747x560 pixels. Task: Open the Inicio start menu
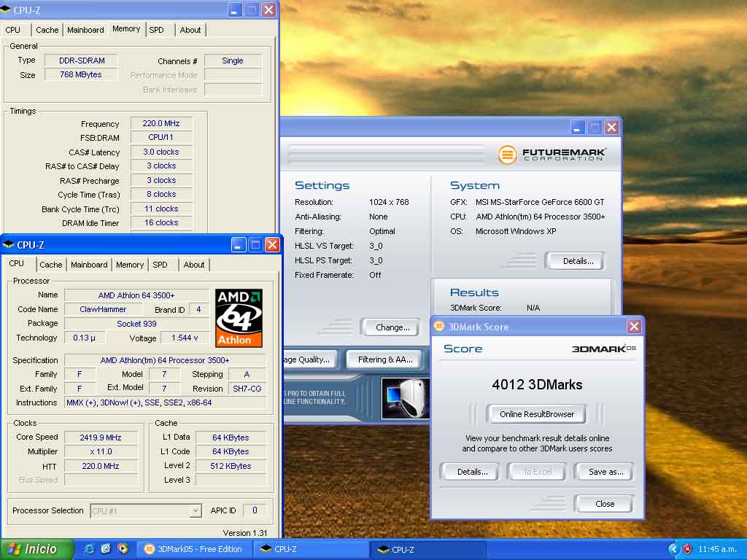[x=36, y=549]
